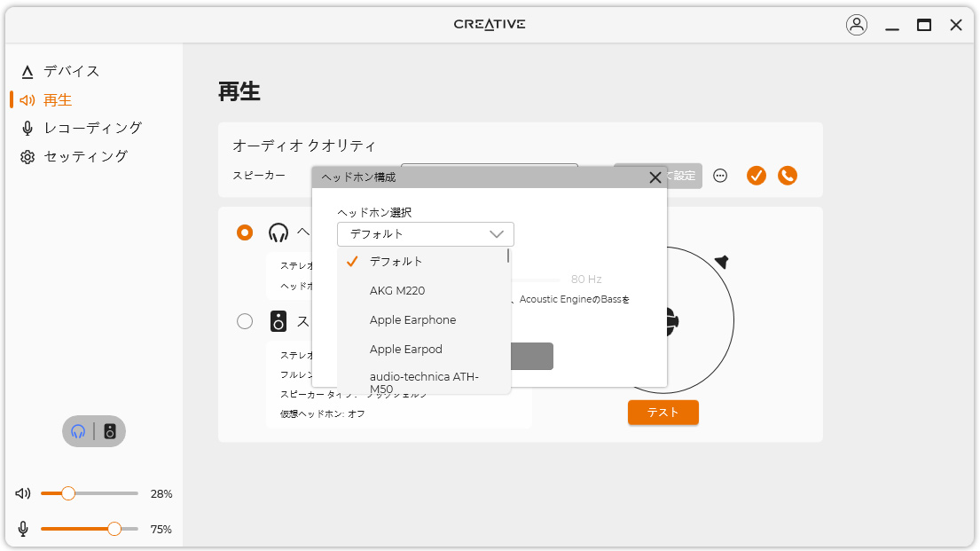The image size is (980, 551).
Task: Open the ヘッドホン選択 dropdown box
Action: click(x=425, y=234)
